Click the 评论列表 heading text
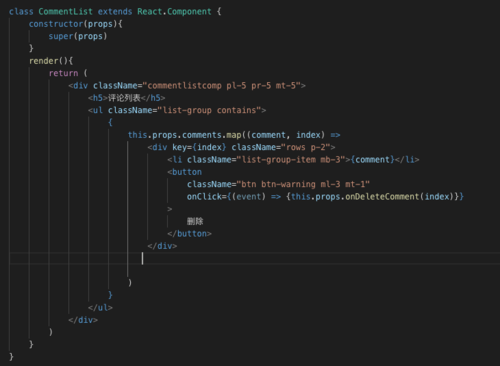Viewport: 500px width, 366px height. click(124, 98)
